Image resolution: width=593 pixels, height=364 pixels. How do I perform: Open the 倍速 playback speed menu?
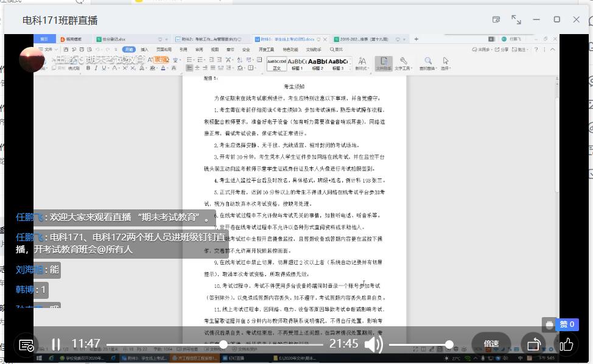[491, 344]
